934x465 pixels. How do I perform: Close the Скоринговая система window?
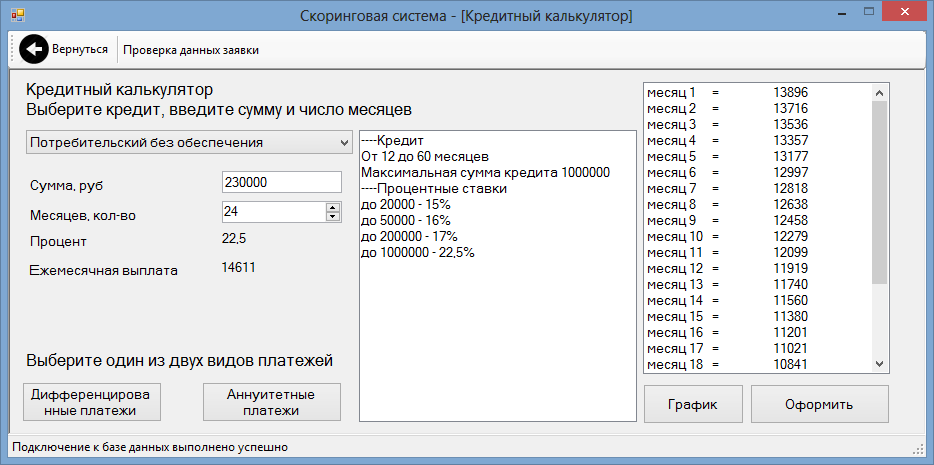pyautogui.click(x=904, y=11)
